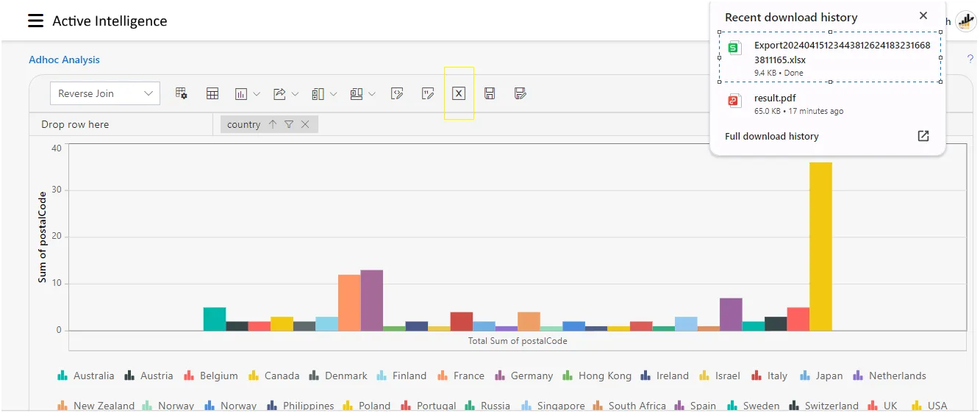
Task: Hide the Italy legend entry
Action: (x=769, y=376)
